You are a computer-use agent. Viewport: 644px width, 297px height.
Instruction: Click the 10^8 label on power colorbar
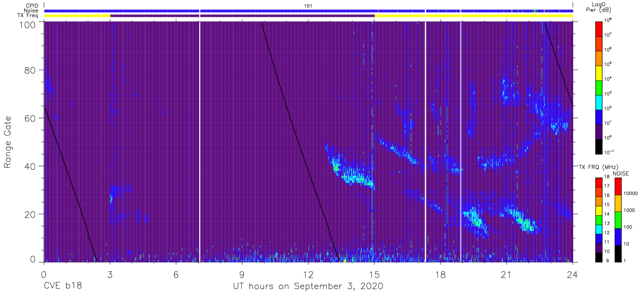pos(608,20)
